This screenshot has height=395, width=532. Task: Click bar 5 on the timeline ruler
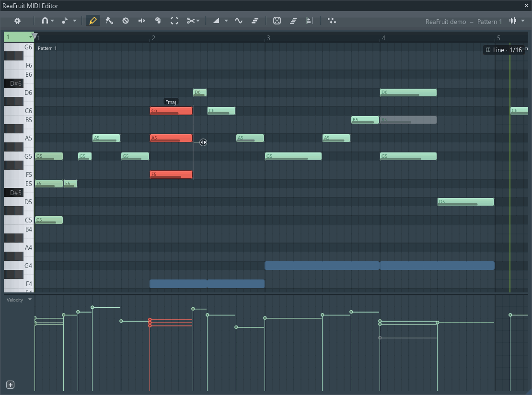tap(498, 38)
